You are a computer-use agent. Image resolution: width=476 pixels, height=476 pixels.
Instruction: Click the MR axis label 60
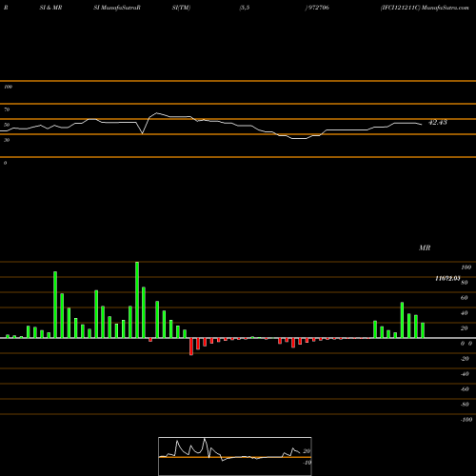point(465,298)
